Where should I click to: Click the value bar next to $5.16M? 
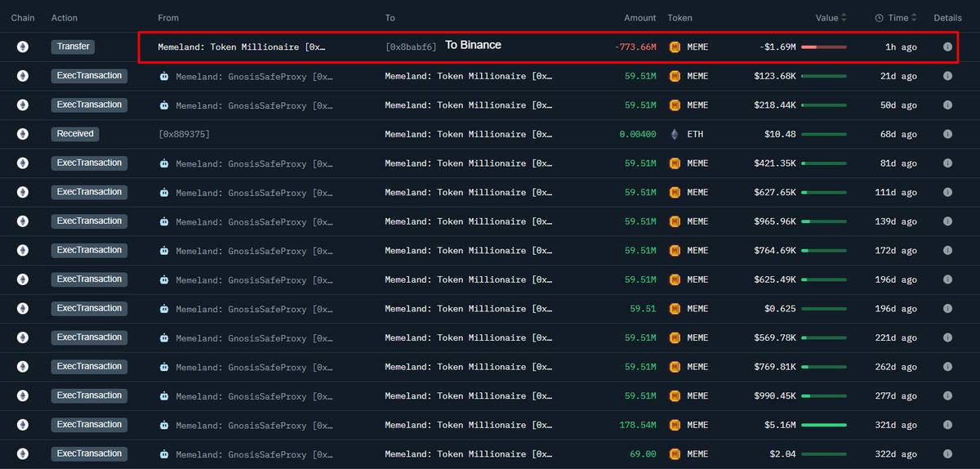point(823,425)
